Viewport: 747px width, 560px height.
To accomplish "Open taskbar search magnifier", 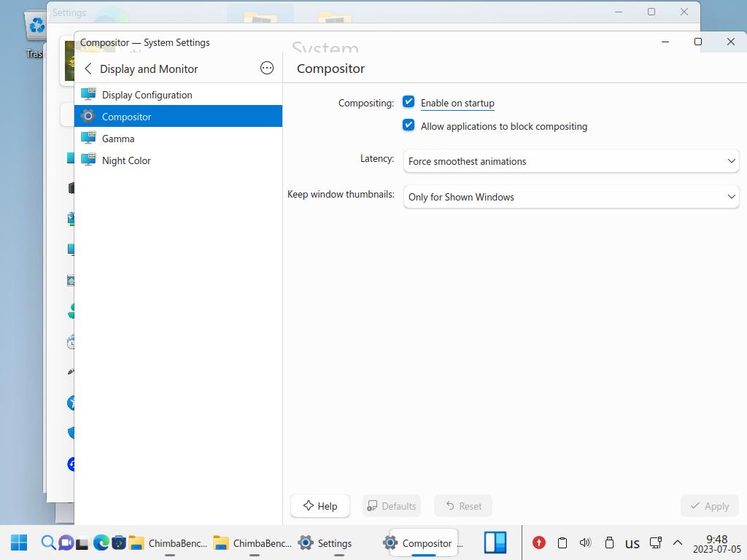I will click(48, 542).
